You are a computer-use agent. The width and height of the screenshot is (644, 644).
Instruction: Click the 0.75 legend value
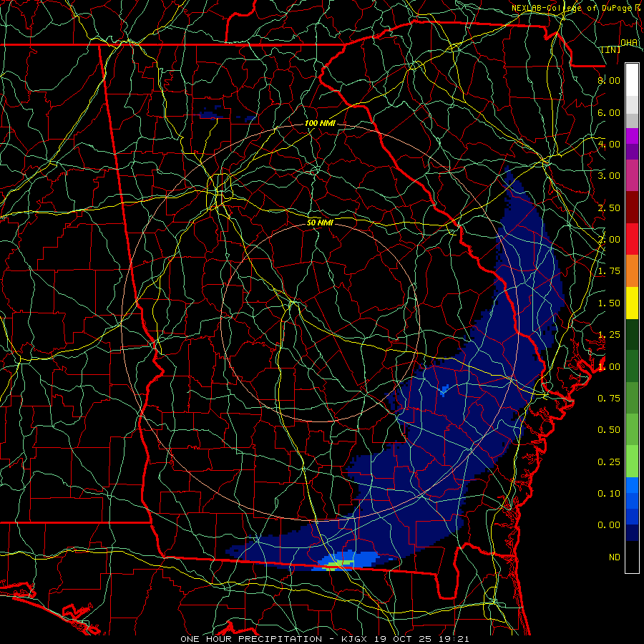(x=609, y=398)
